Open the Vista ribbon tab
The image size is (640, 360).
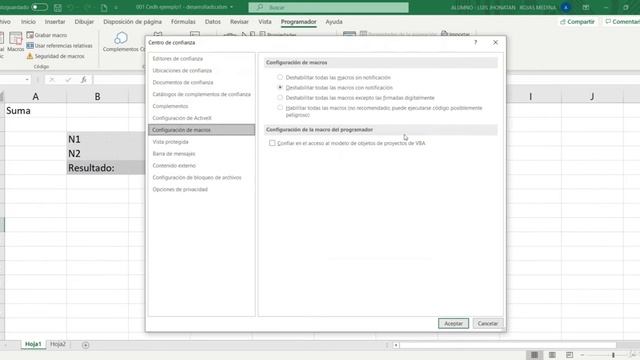264,22
